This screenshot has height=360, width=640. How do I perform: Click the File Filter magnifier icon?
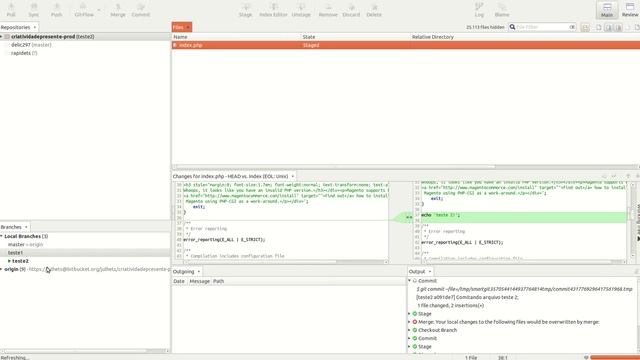point(512,27)
